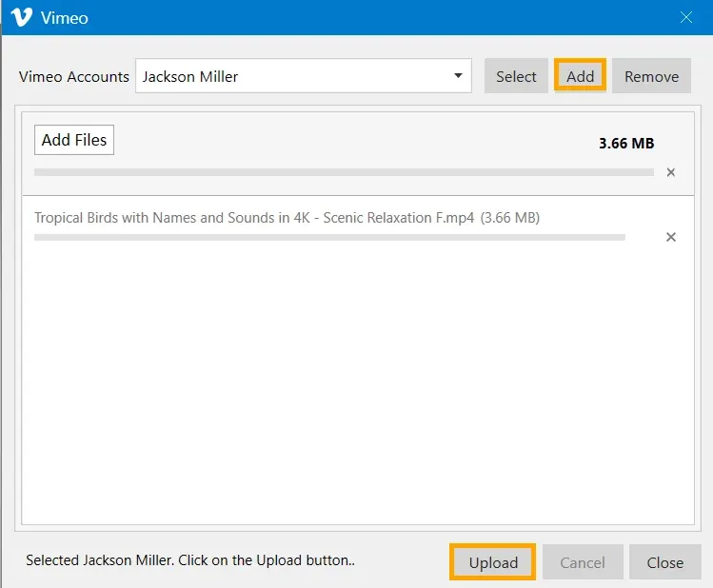Click the overall upload progress bar
The height and width of the screenshot is (588, 713).
(344, 172)
